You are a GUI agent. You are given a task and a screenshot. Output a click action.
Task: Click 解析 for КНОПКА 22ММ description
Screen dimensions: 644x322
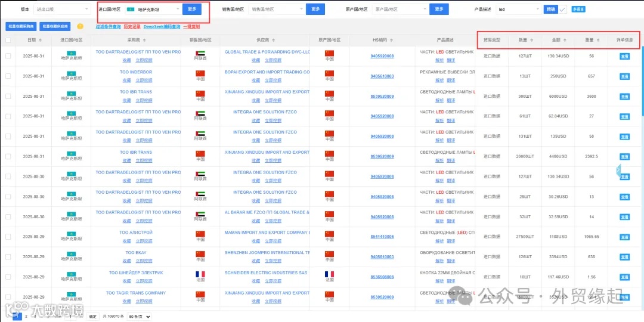click(439, 281)
